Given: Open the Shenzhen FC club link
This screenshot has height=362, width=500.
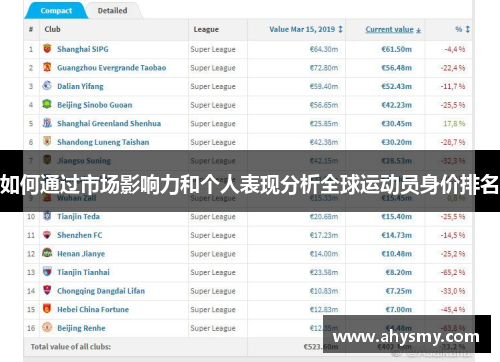Looking at the screenshot, I should tap(80, 235).
